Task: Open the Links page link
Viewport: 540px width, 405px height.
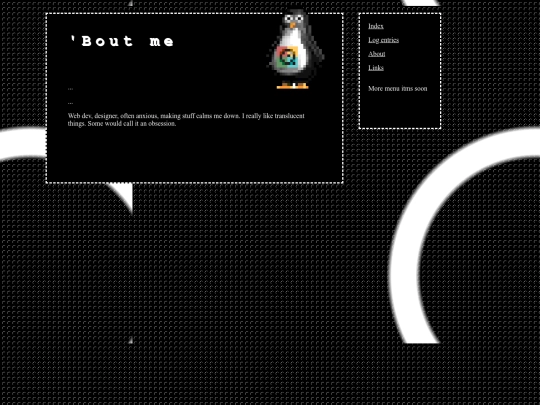Action: click(376, 68)
